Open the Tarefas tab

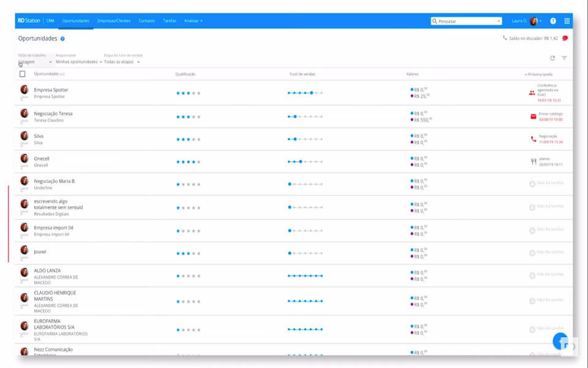pyautogui.click(x=170, y=21)
